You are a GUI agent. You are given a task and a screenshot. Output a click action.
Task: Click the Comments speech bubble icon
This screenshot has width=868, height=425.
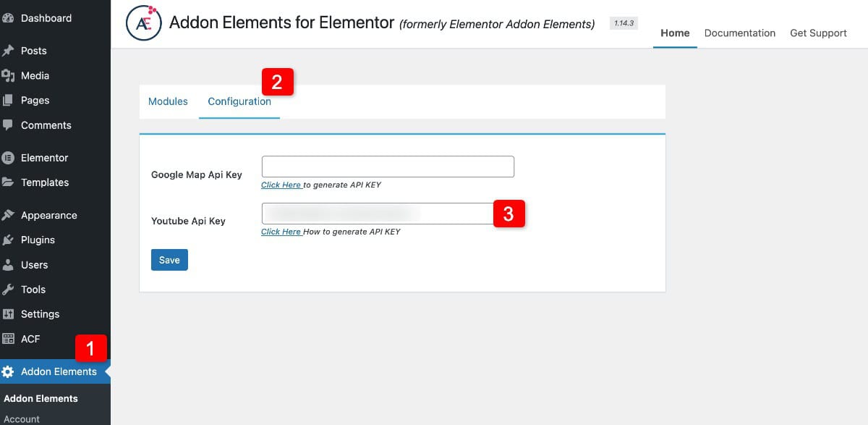[x=8, y=125]
